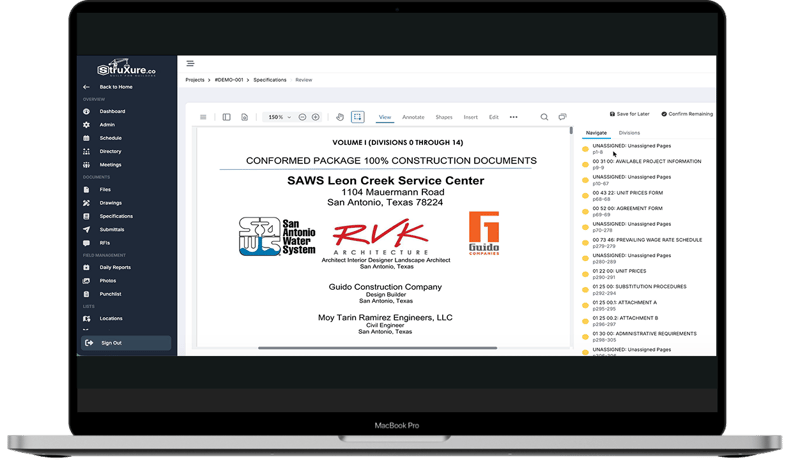The height and width of the screenshot is (476, 800).
Task: Open the Daily Reports sidebar item
Action: coord(107,267)
